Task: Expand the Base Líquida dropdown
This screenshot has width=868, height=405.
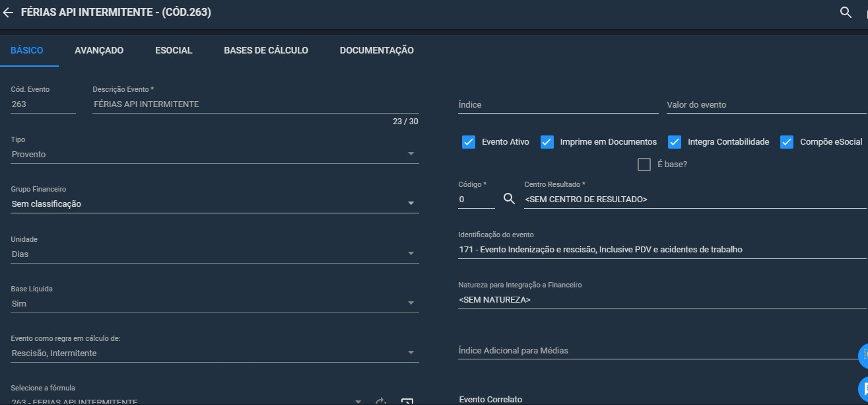Action: tap(215, 303)
